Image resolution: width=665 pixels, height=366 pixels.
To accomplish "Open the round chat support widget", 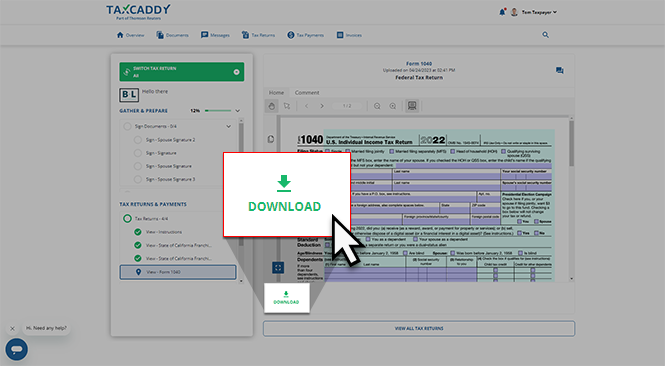I will [17, 349].
